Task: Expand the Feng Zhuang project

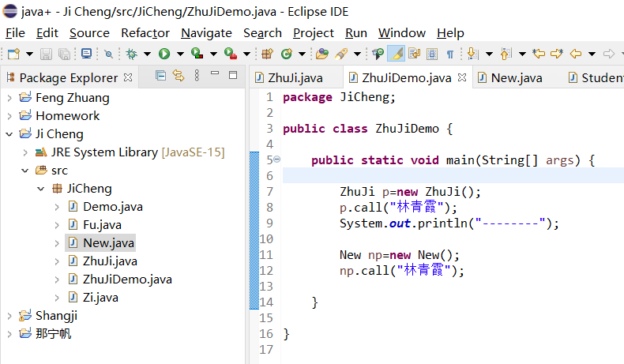Action: [9, 98]
